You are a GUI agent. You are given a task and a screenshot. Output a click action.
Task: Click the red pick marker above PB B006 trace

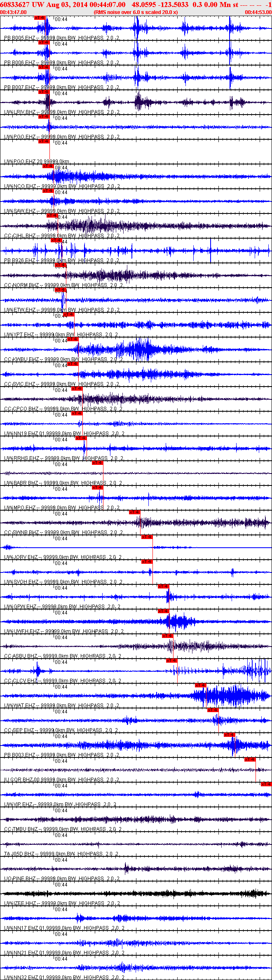click(44, 42)
